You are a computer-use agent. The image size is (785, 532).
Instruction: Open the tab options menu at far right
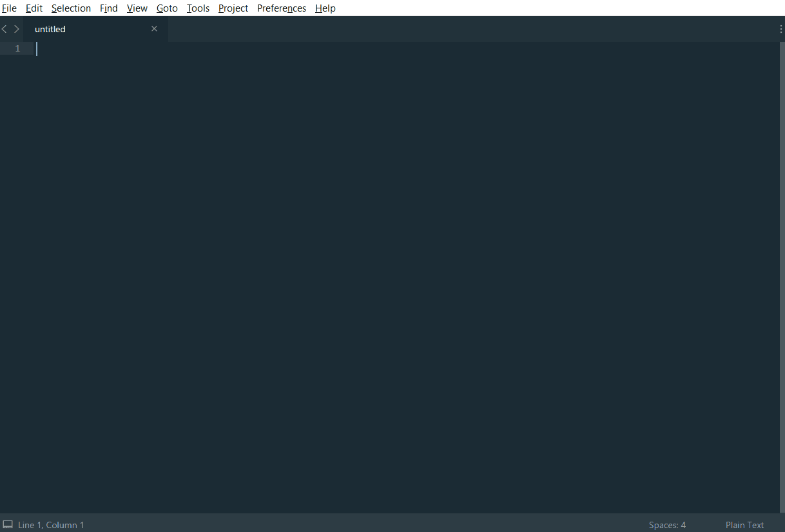780,29
